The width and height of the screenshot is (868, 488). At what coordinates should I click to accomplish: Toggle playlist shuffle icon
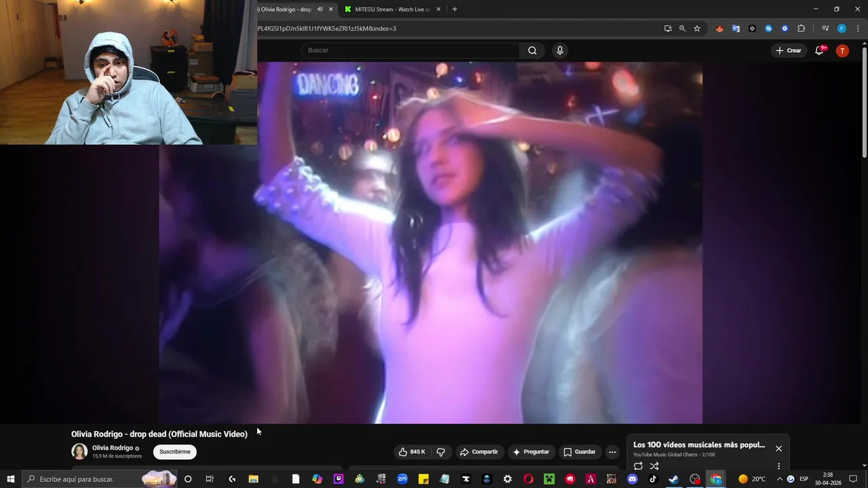coord(654,466)
